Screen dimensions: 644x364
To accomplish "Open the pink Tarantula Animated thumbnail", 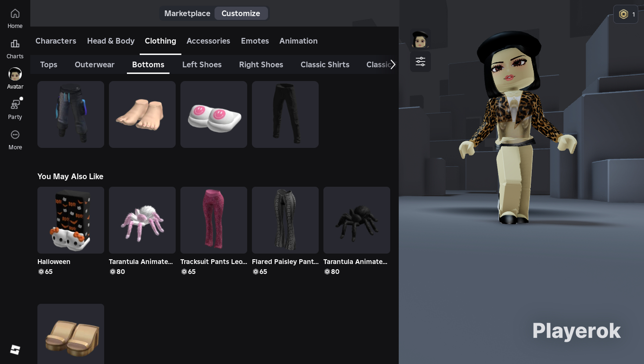I will (x=142, y=220).
